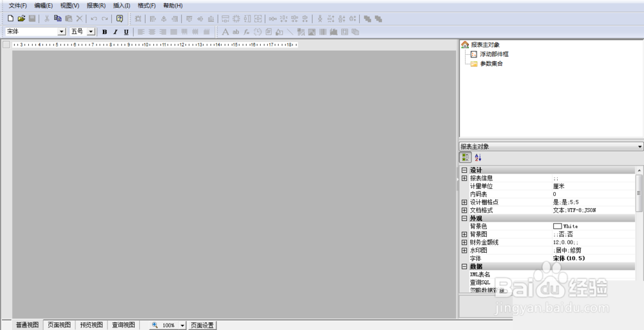
Task: Click the Help question mark icon
Action: (120, 19)
